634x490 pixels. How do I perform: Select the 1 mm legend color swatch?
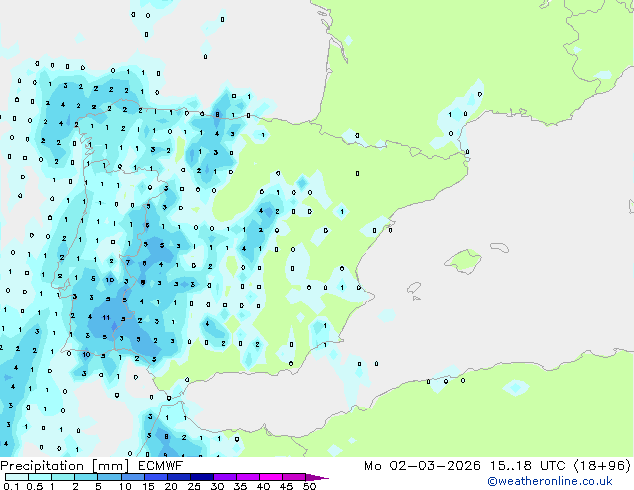point(63,477)
